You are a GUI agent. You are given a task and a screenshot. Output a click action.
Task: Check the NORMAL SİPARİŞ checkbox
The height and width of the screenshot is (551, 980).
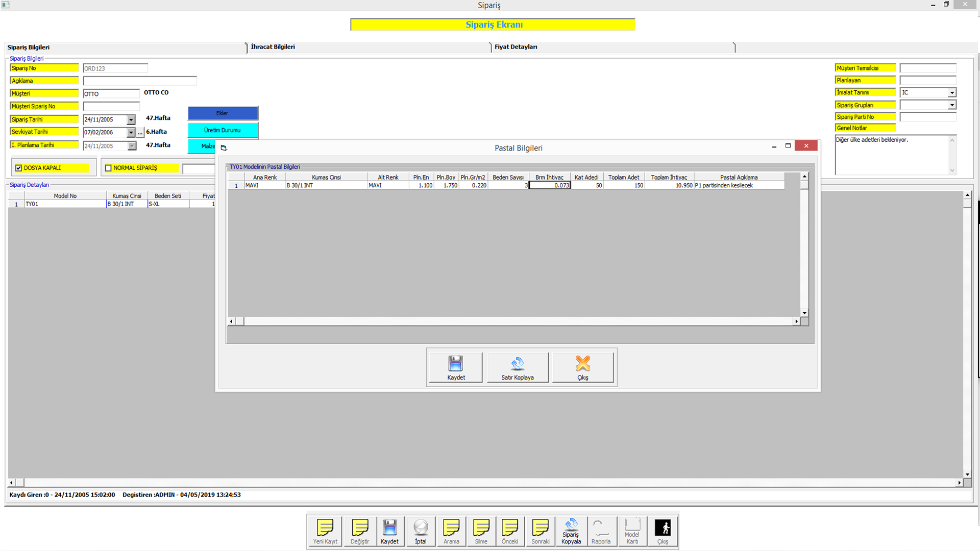pos(108,168)
